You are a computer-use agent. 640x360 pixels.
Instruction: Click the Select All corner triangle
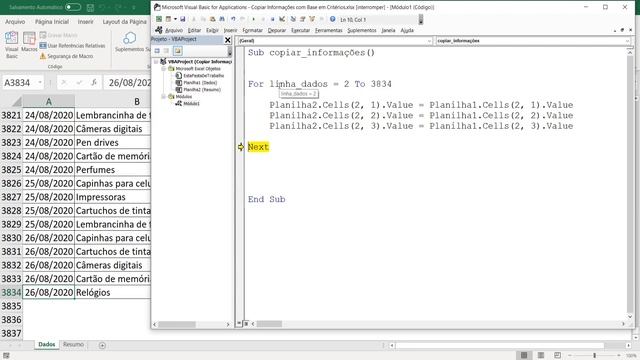(x=16, y=101)
